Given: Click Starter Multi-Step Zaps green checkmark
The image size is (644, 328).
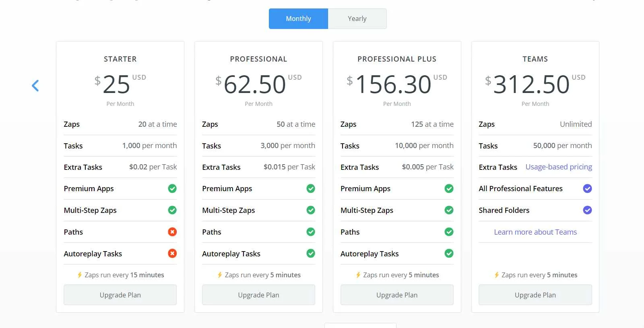Looking at the screenshot, I should (172, 210).
